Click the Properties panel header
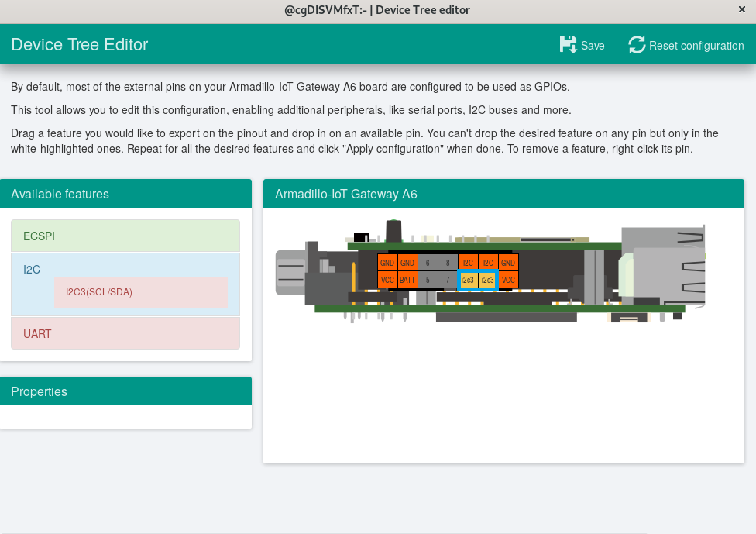Viewport: 756px width, 534px height. tap(125, 391)
